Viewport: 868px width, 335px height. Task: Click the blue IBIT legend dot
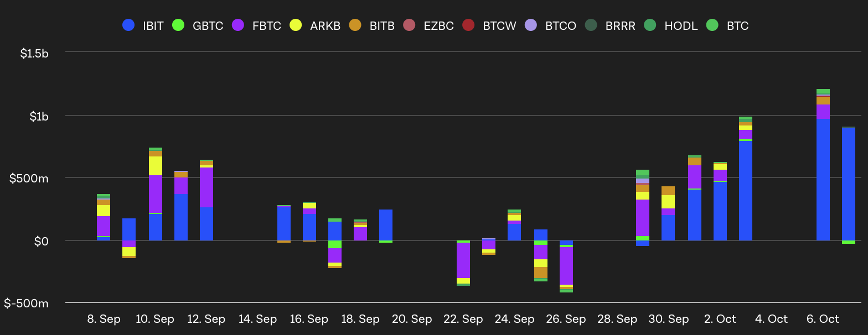(128, 25)
